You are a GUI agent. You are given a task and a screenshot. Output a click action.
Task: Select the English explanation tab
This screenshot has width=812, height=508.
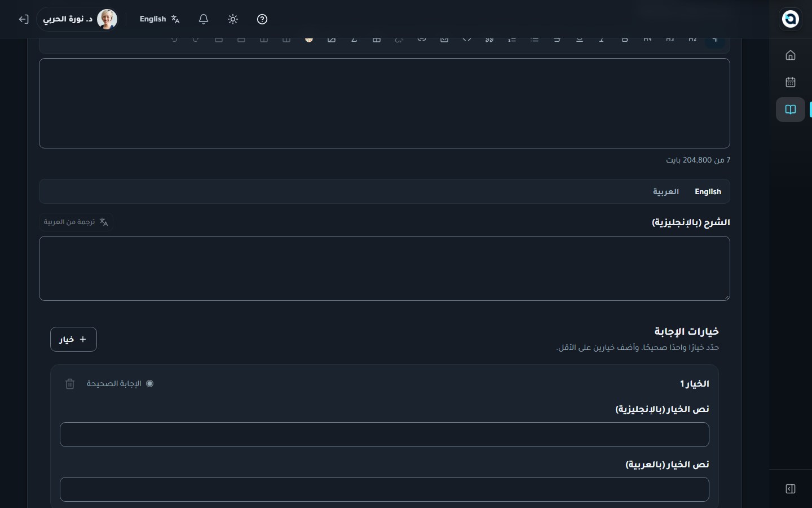click(708, 192)
